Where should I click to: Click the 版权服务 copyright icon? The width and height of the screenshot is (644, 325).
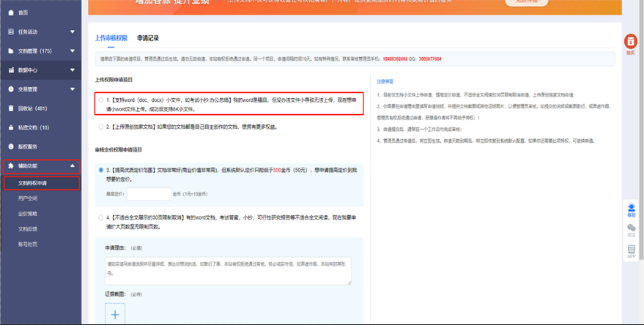(x=10, y=146)
